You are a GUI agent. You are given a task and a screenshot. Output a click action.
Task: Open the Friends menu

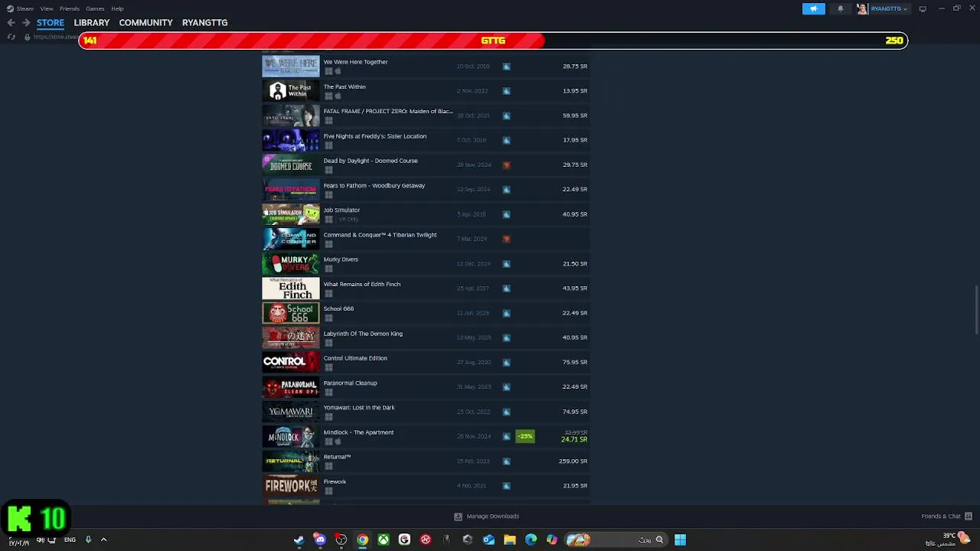click(70, 8)
